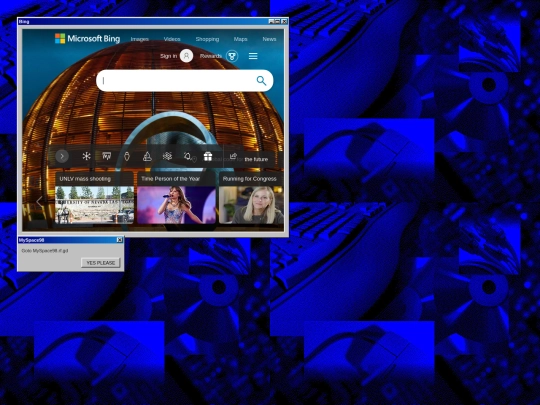Select the icicles icon in strip

pyautogui.click(x=107, y=156)
